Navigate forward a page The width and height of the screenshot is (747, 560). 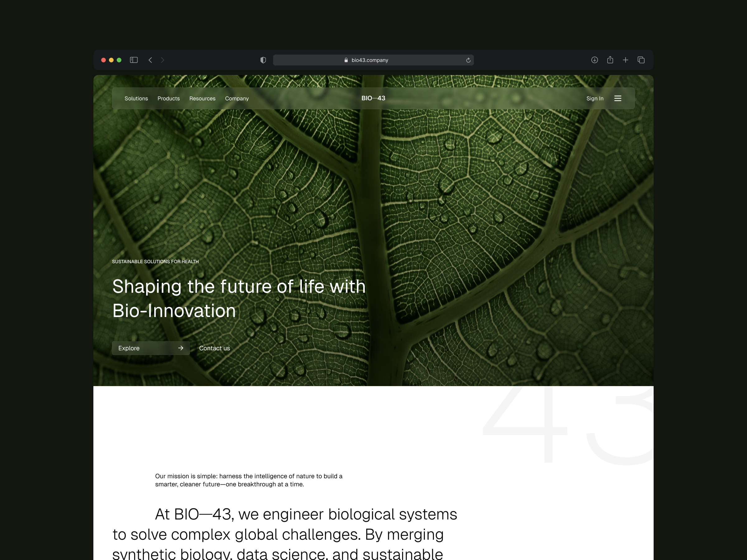162,60
